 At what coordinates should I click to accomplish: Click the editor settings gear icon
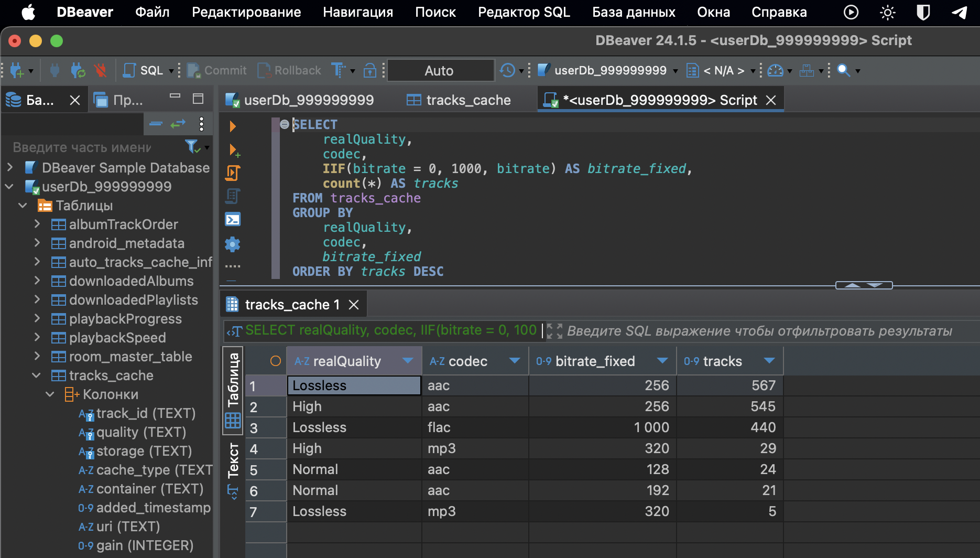click(233, 244)
